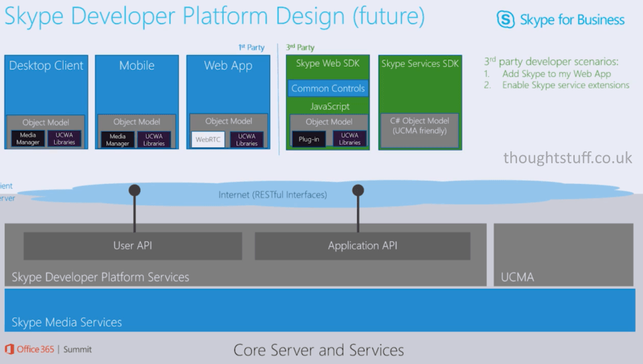Click Media Manager in Mobile box
This screenshot has width=643, height=364.
(x=117, y=140)
